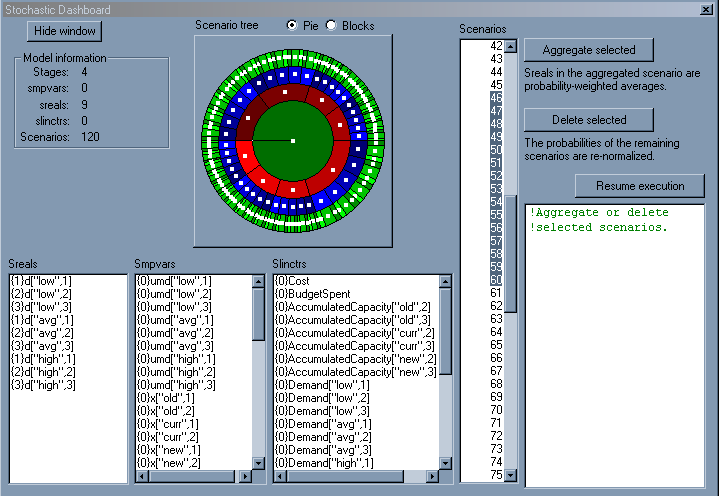Screen dimensions: 720x496
Task: Select {0}Demand["avg",2] entry
Action: pos(323,437)
